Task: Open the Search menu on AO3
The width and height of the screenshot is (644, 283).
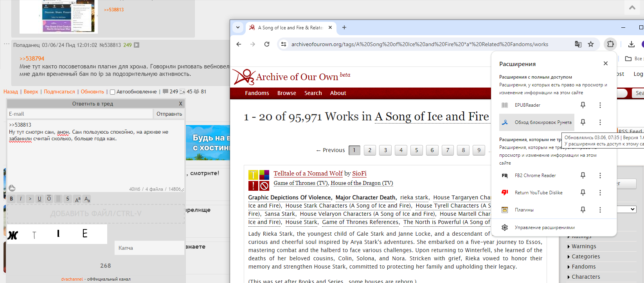Action: pos(313,93)
